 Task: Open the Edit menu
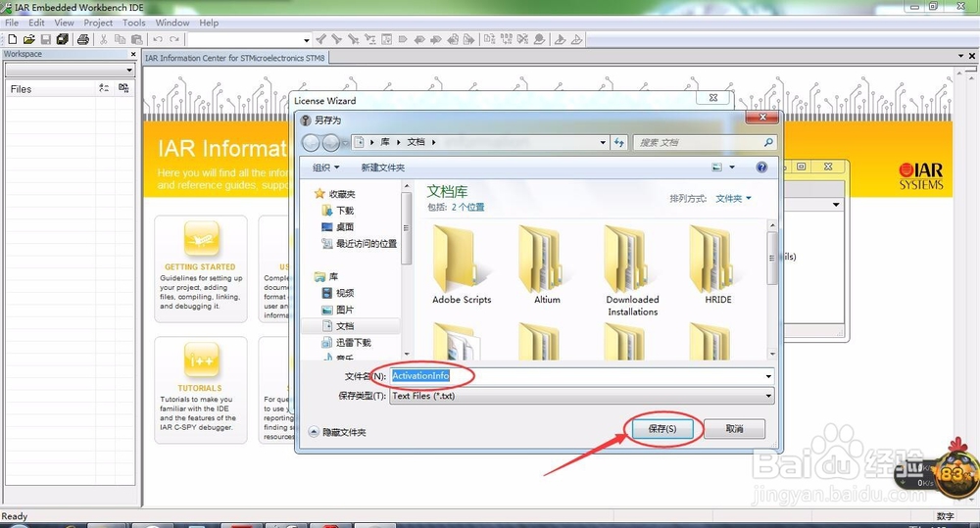coord(36,23)
